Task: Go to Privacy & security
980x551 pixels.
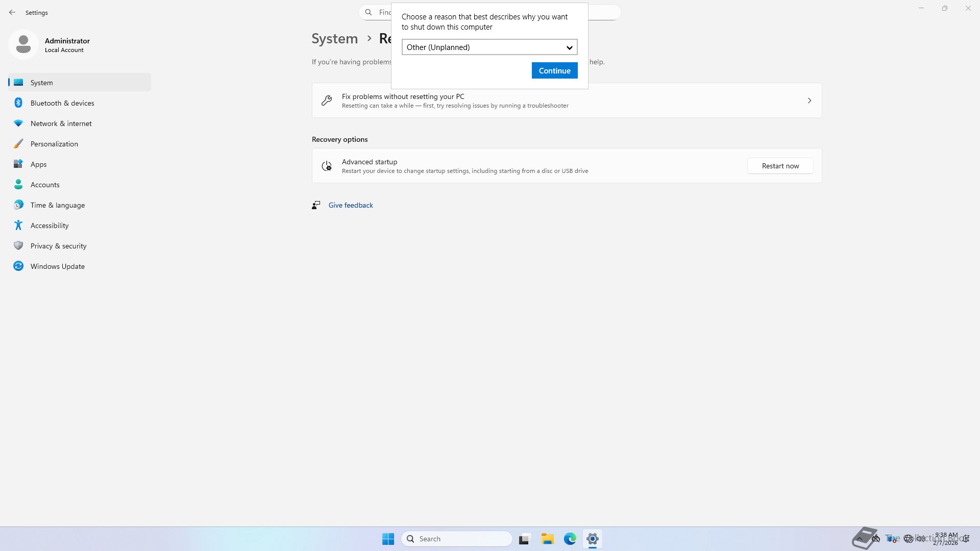Action: [58, 246]
